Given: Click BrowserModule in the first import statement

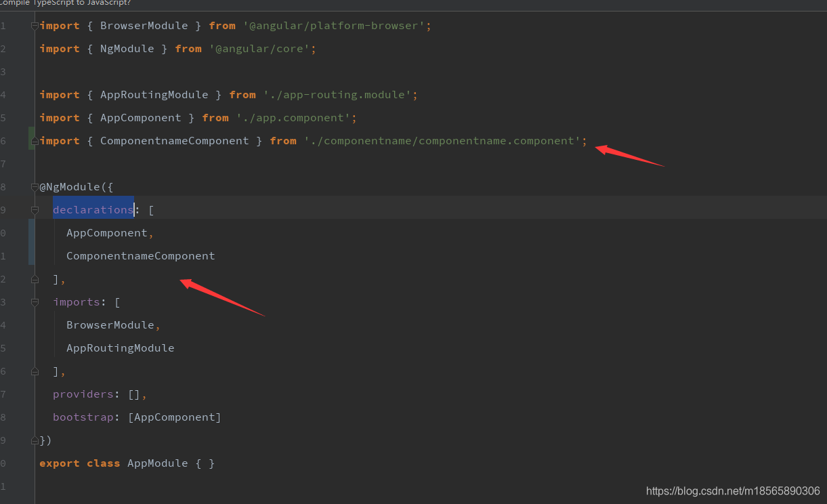Looking at the screenshot, I should [144, 26].
